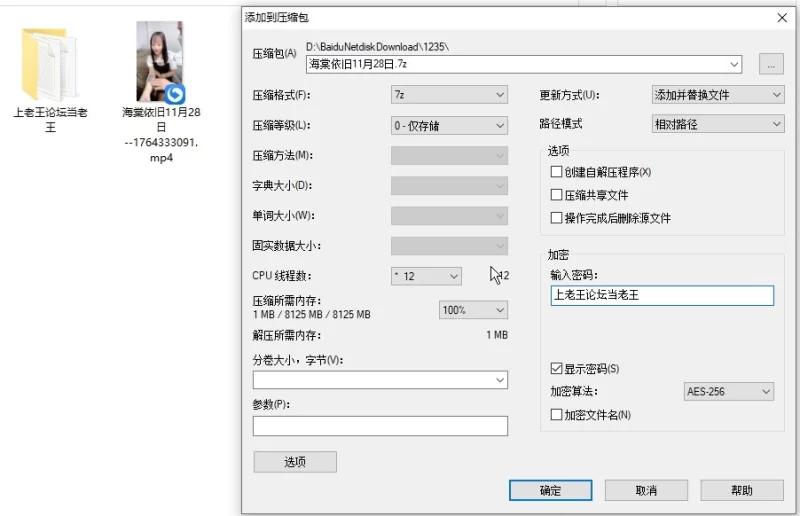The height and width of the screenshot is (516, 800).
Task: Change the AES-256 加密算法 dropdown
Action: [x=728, y=391]
